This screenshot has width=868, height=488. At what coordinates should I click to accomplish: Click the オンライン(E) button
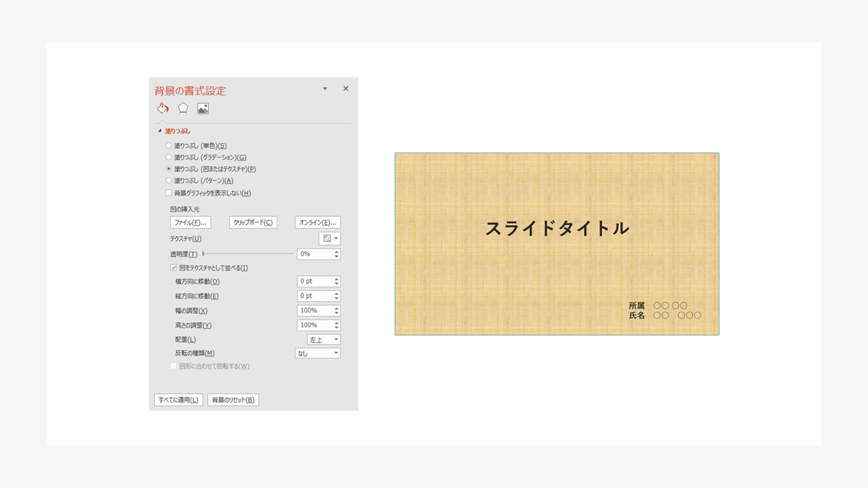316,222
